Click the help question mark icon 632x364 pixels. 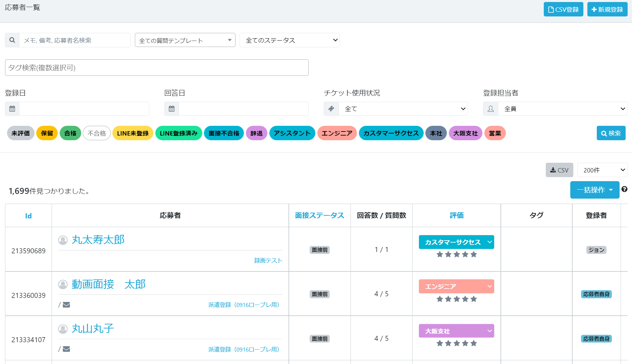pos(624,189)
